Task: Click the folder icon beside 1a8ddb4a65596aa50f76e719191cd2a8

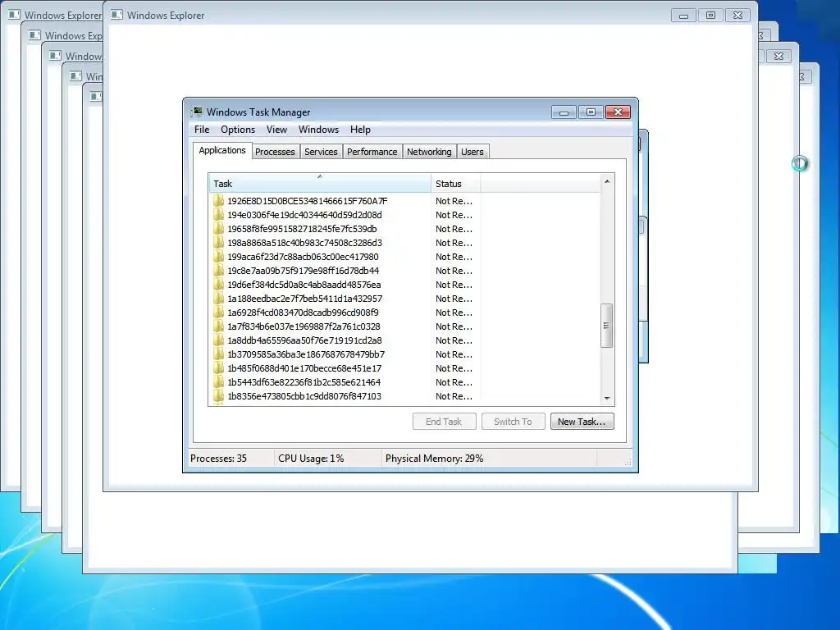Action: click(218, 340)
